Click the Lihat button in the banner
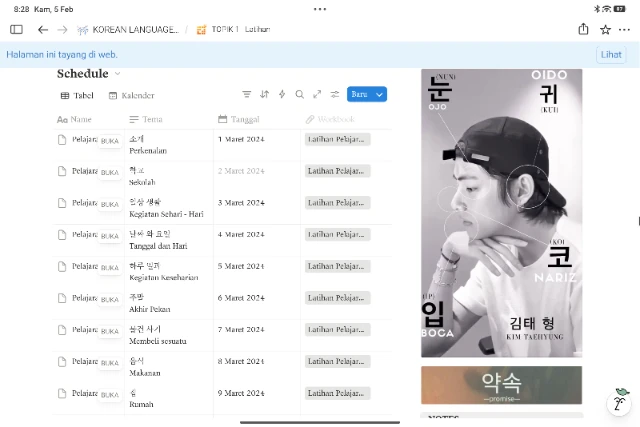 [611, 54]
